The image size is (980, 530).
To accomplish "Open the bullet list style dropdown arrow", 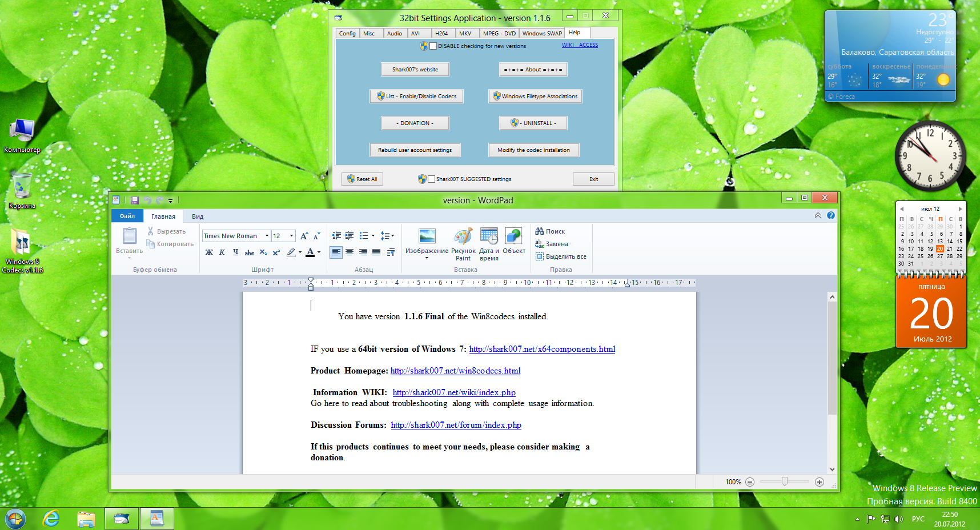I will (x=373, y=236).
